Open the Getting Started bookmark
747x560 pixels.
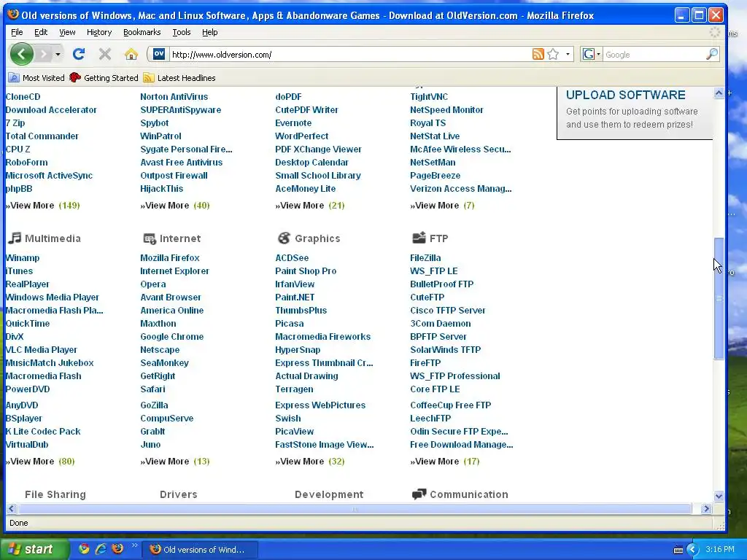(x=104, y=77)
